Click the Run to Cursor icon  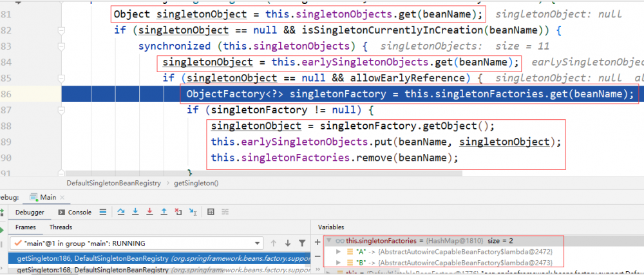[x=193, y=212]
